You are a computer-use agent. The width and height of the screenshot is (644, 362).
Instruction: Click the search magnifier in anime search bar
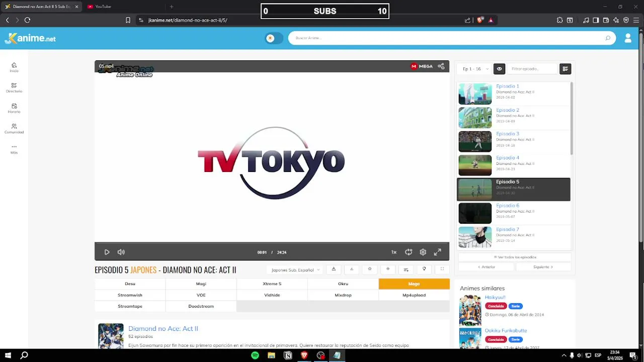[x=608, y=38]
